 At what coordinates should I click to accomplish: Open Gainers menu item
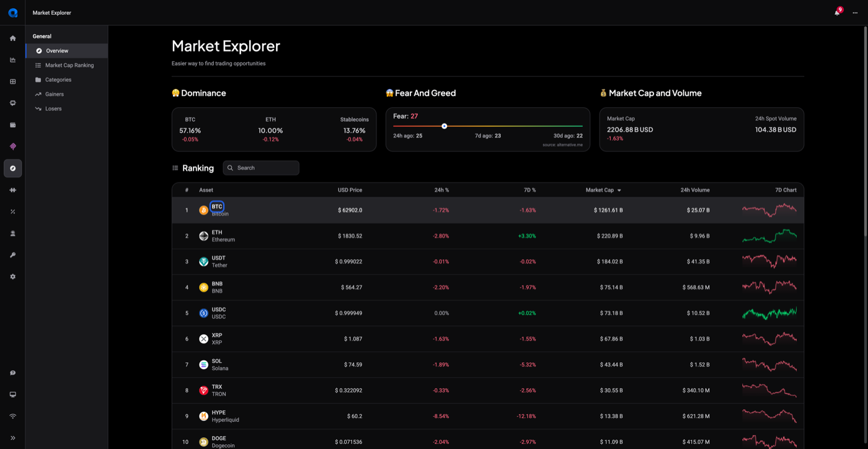click(x=67, y=94)
